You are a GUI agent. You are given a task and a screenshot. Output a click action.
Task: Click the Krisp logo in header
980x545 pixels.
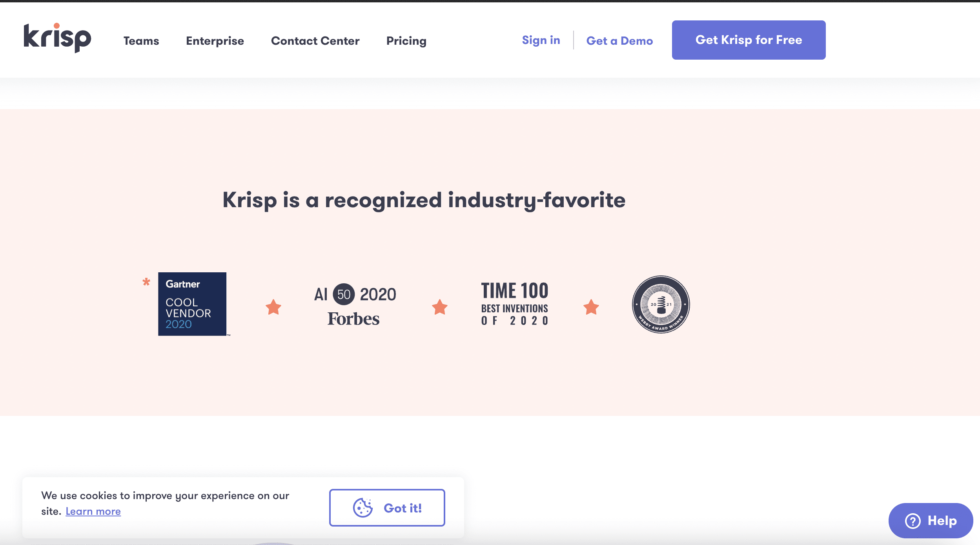coord(57,38)
